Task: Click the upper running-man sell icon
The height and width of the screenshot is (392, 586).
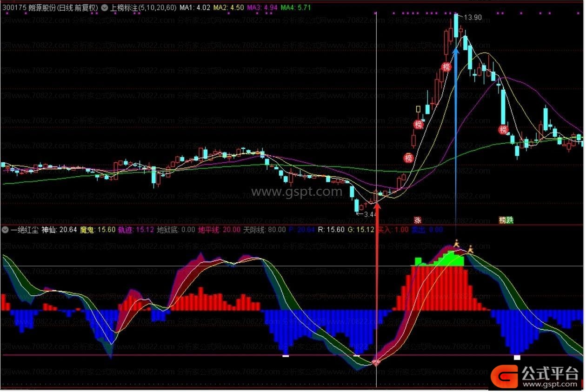Action: pyautogui.click(x=457, y=244)
